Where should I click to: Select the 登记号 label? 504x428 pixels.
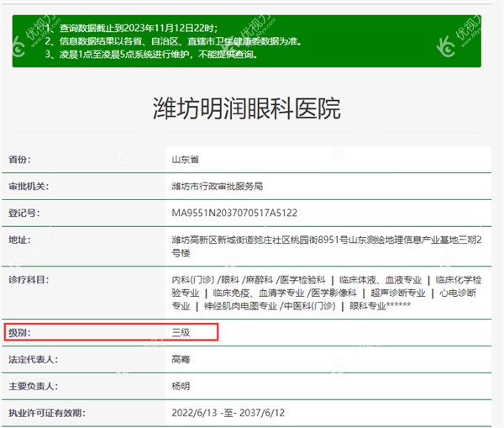pyautogui.click(x=24, y=213)
